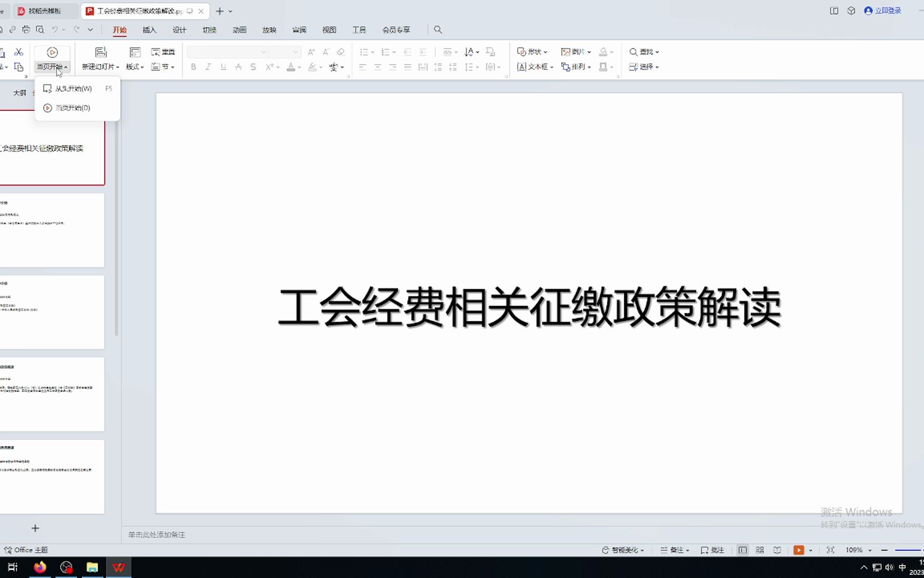Click the decrease font size icon
The image size is (924, 578).
click(x=326, y=52)
